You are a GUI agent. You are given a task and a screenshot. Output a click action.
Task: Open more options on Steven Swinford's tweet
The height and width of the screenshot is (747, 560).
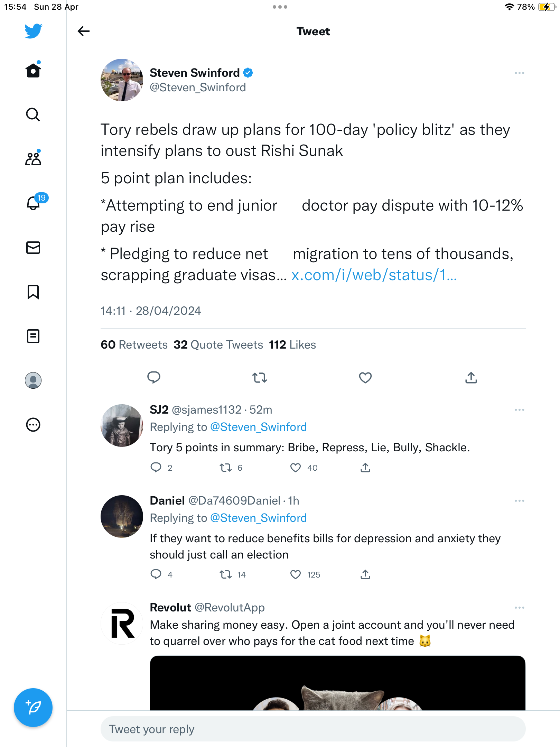click(519, 73)
